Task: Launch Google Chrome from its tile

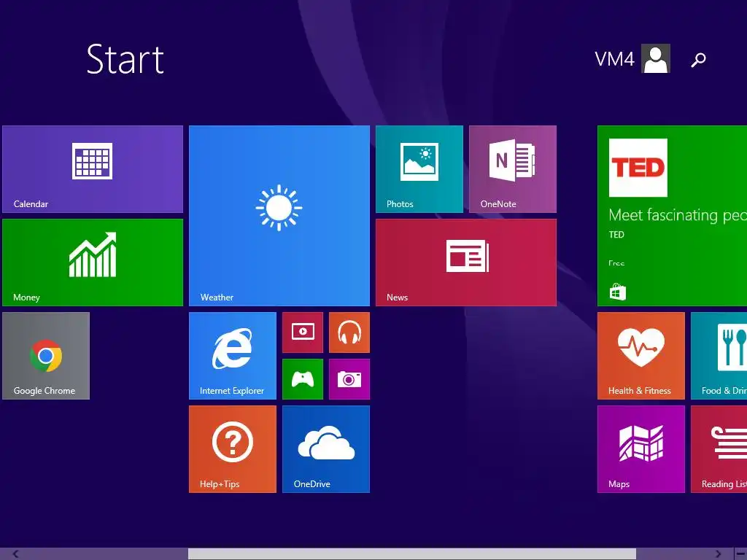Action: 46,356
